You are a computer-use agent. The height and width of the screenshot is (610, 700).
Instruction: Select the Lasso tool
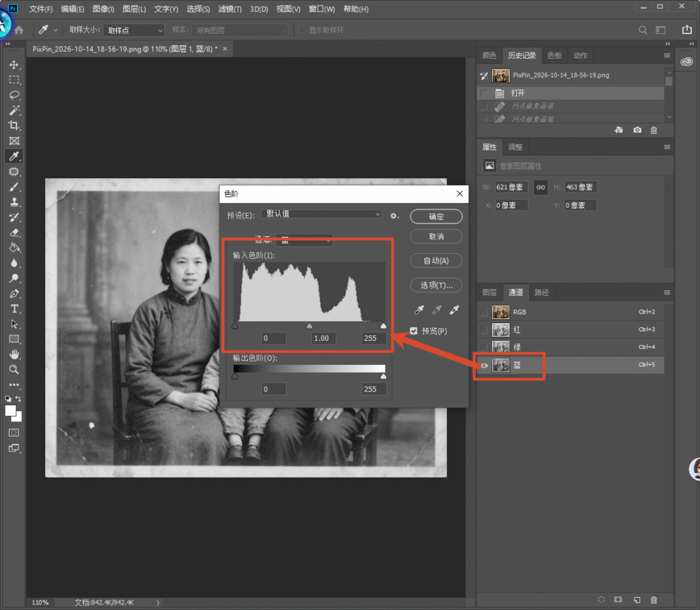click(14, 95)
